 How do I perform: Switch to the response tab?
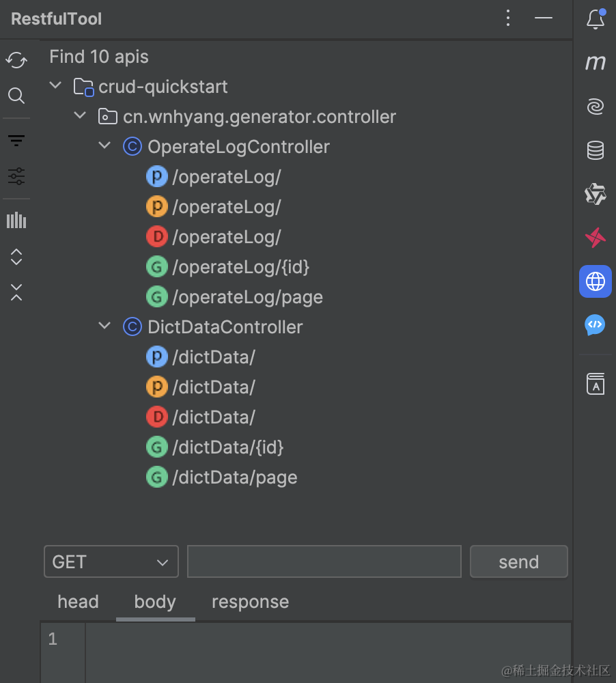pos(250,602)
